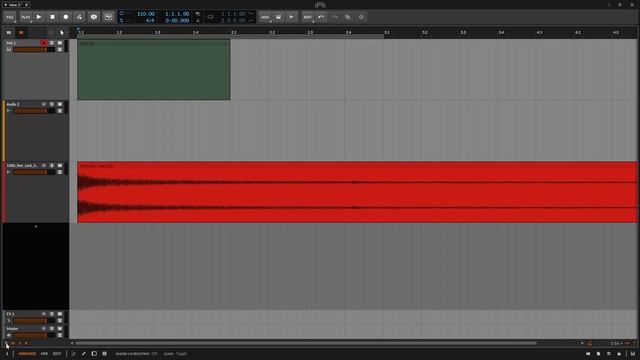Open FX 1 track lane menu icon
Viewport: 640px width, 360px height.
pos(60,320)
